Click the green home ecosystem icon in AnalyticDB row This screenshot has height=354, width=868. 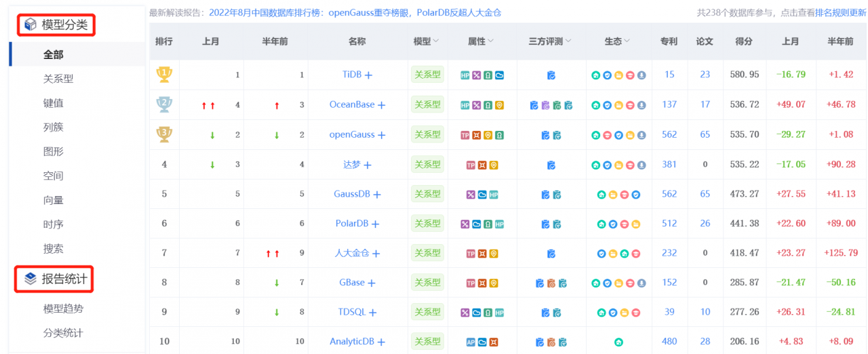(x=618, y=342)
